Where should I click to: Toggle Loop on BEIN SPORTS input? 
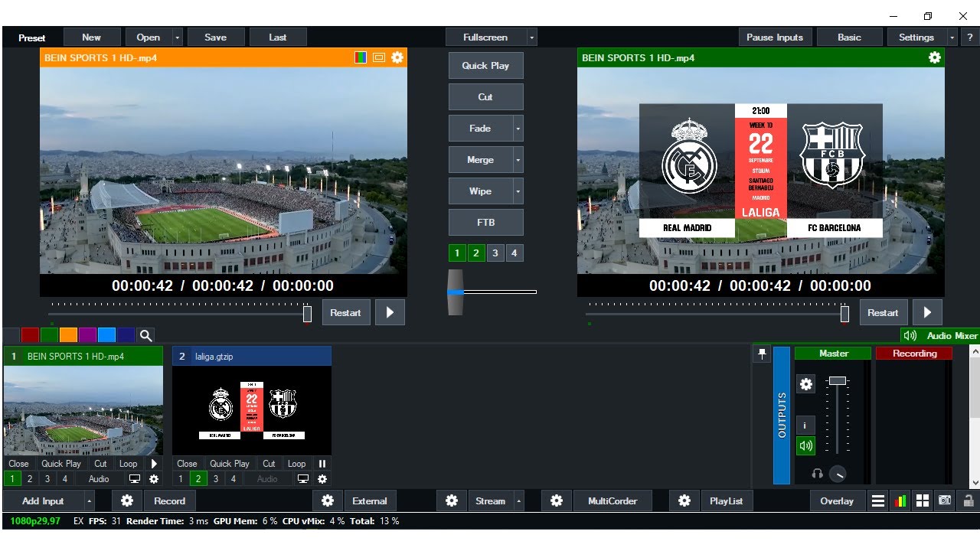pos(128,464)
